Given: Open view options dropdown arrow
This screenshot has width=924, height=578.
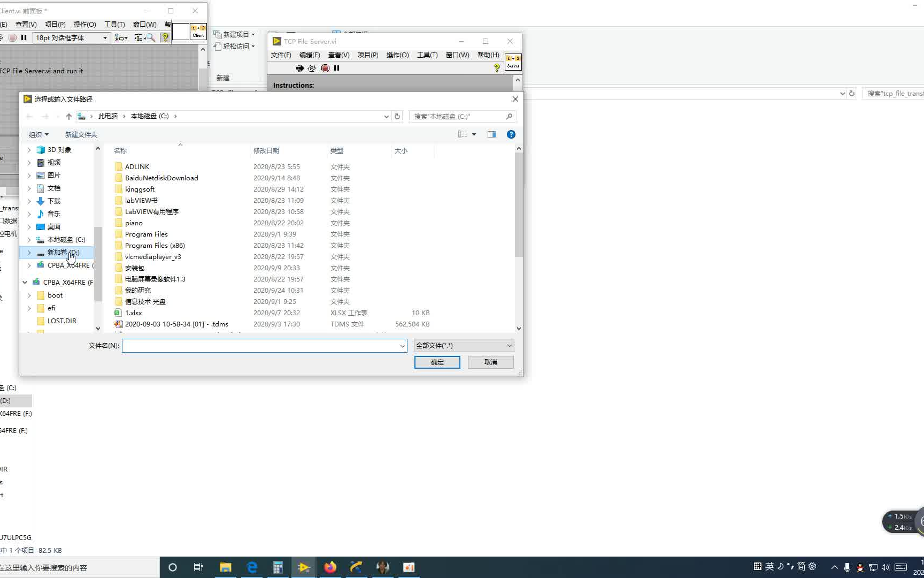Looking at the screenshot, I should [x=474, y=134].
